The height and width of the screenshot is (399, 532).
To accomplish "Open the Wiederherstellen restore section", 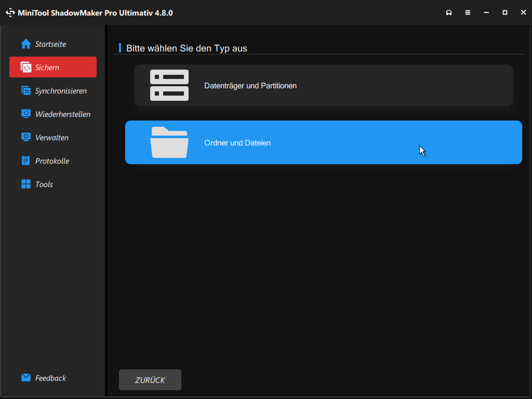I will point(63,114).
